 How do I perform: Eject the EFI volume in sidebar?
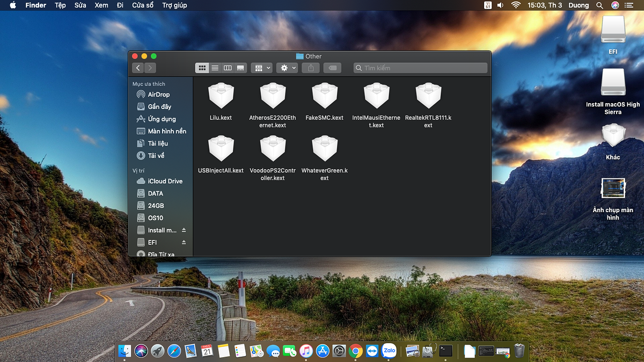[x=184, y=242]
